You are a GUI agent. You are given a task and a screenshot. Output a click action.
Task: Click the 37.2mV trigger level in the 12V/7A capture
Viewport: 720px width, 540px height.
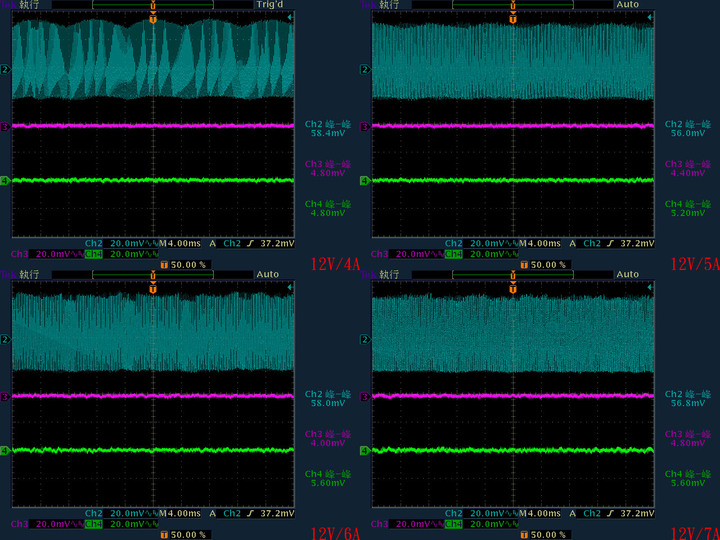click(637, 513)
